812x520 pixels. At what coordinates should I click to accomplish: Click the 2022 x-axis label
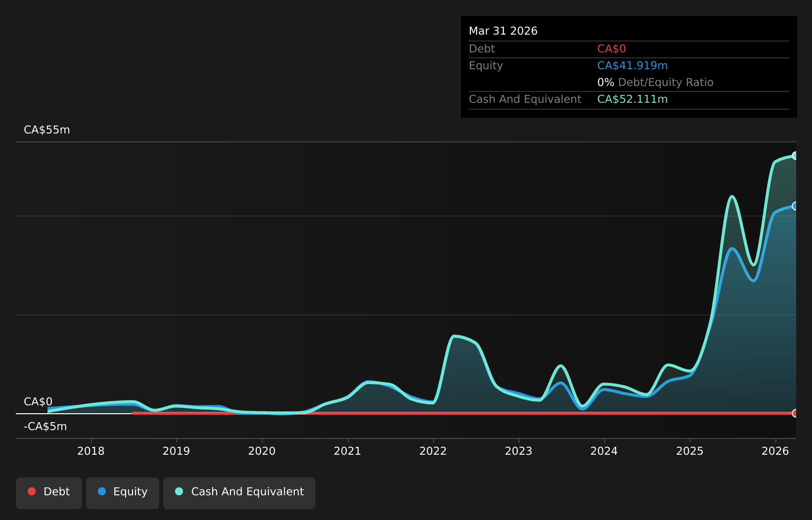(x=433, y=451)
